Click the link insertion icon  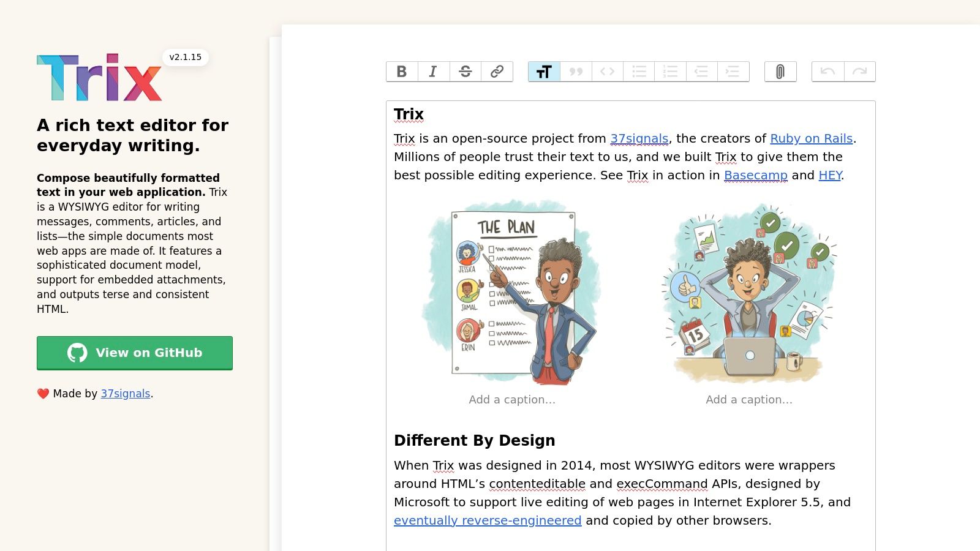[497, 72]
